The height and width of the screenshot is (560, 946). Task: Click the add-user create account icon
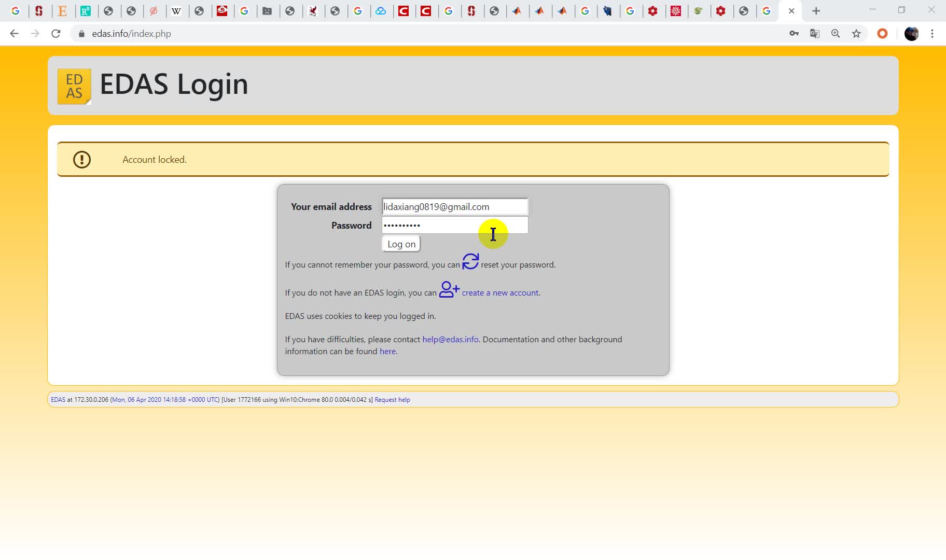click(x=449, y=289)
